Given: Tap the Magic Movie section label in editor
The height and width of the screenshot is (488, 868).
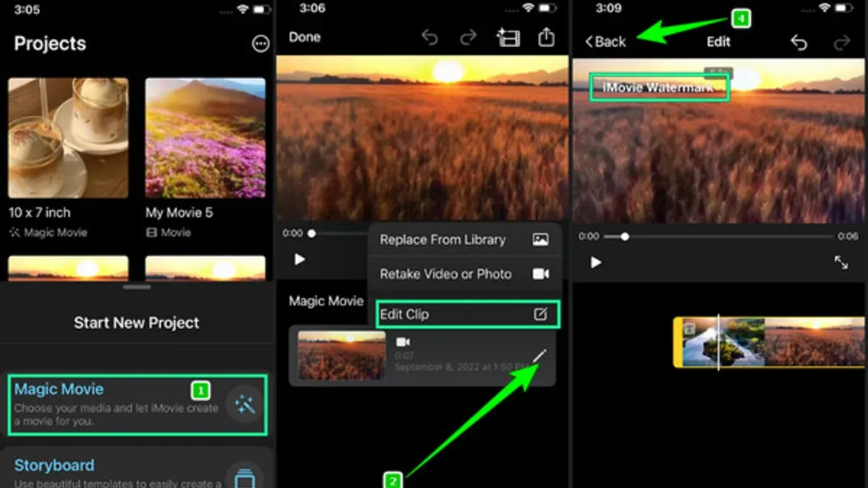Looking at the screenshot, I should point(326,301).
